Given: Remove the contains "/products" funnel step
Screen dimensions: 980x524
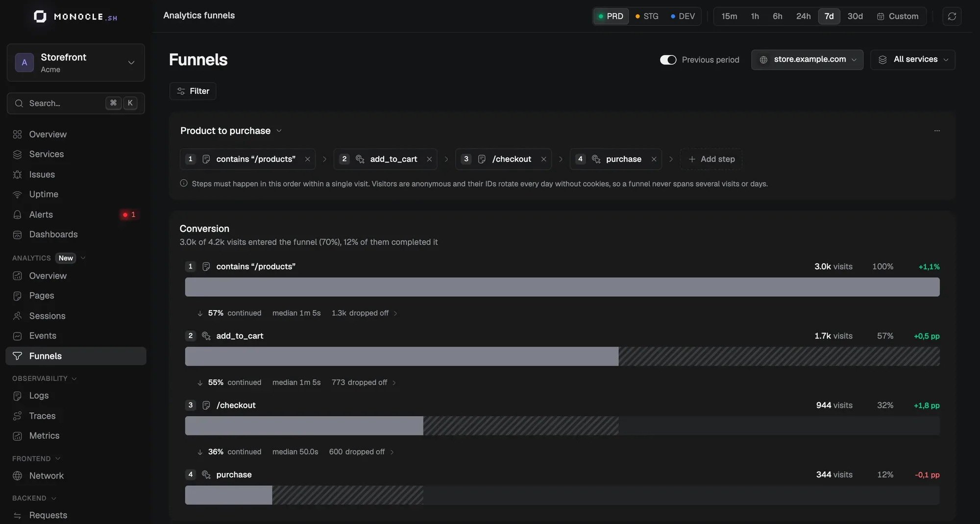Looking at the screenshot, I should (307, 159).
